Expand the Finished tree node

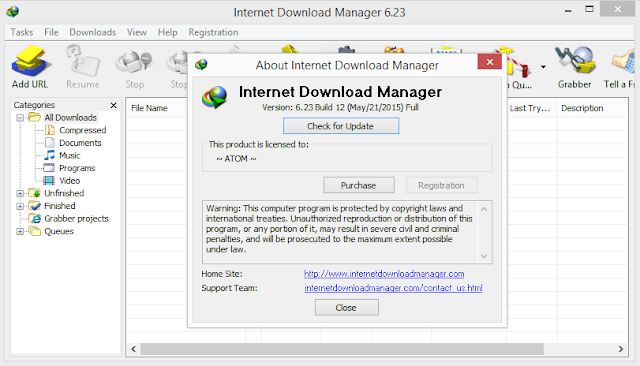point(20,206)
